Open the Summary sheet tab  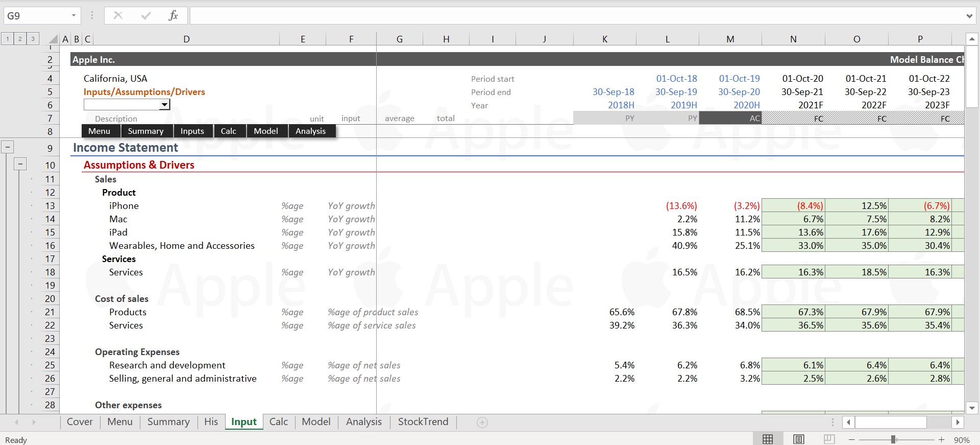pos(168,421)
